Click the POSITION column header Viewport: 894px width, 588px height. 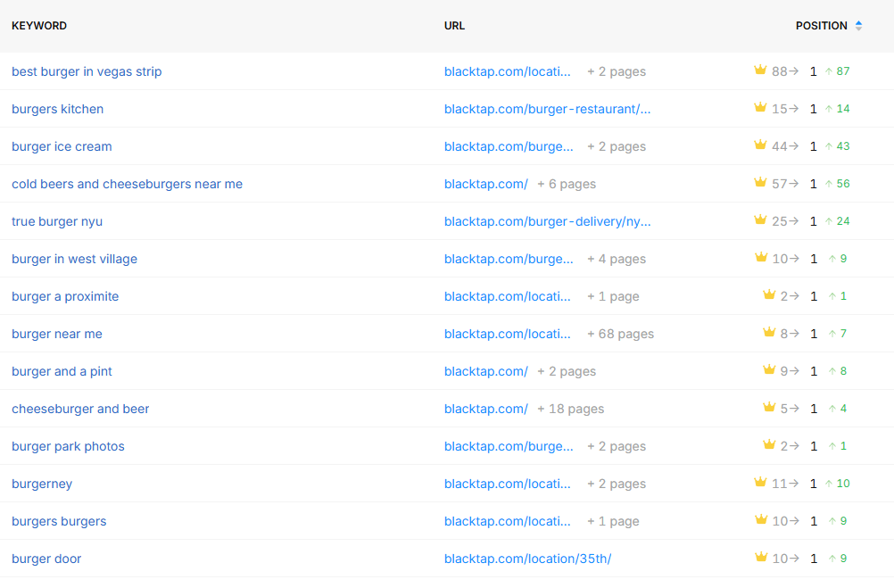tap(822, 26)
